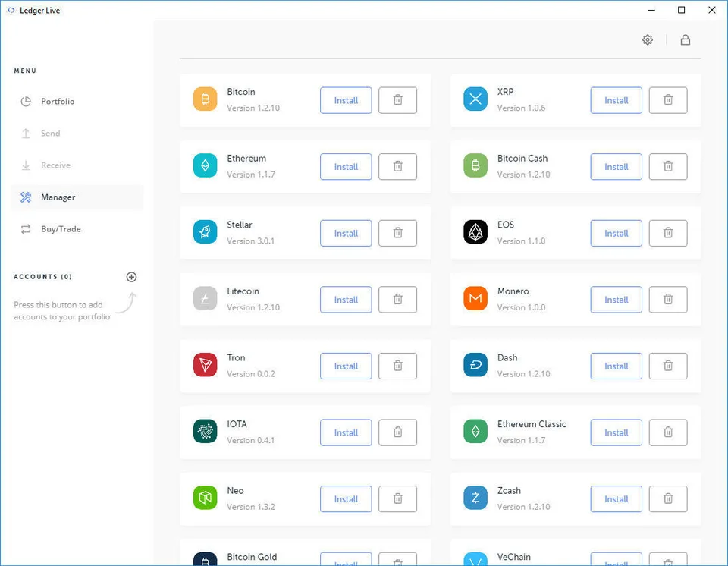The height and width of the screenshot is (566, 728).
Task: Click the Bitcoin app icon
Action: coord(206,99)
